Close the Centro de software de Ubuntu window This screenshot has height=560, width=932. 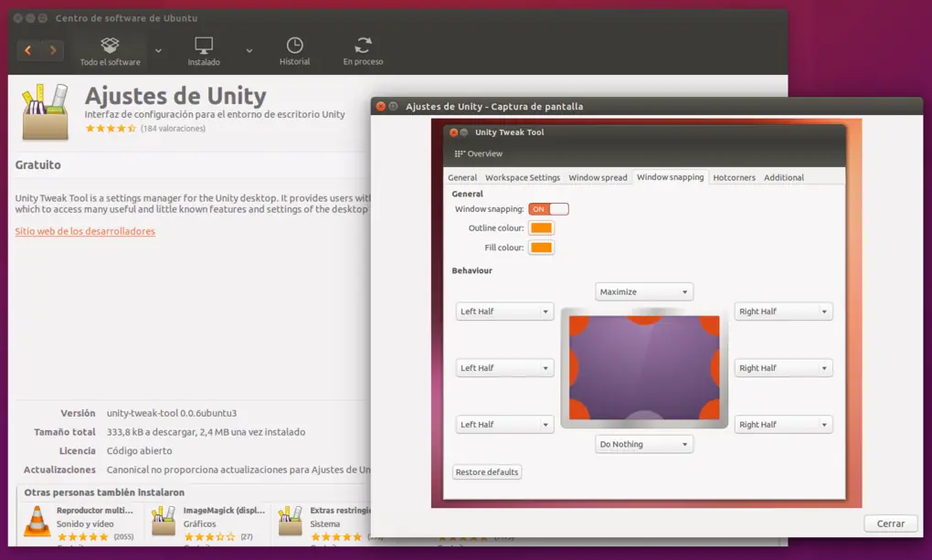point(18,18)
